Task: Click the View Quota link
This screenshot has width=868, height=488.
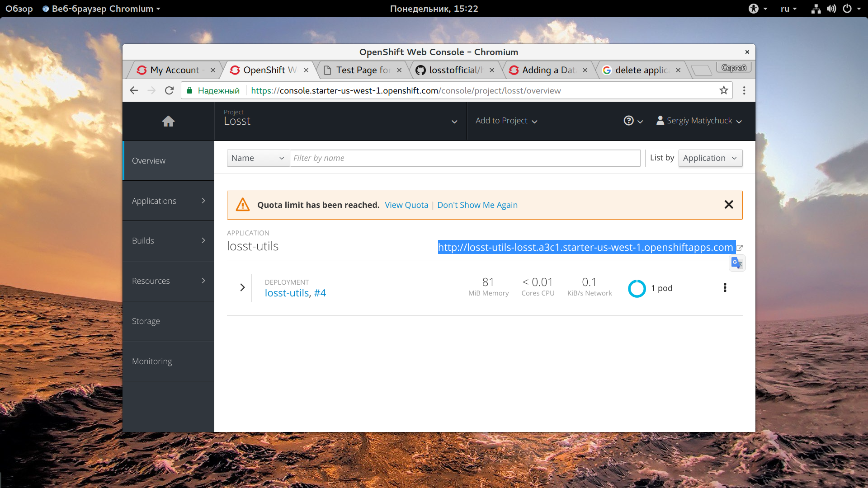Action: (406, 205)
